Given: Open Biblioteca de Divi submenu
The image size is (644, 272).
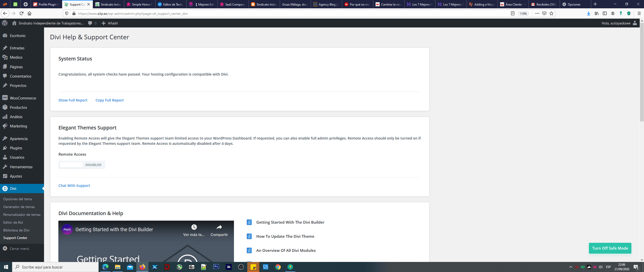Looking at the screenshot, I should [x=16, y=230].
